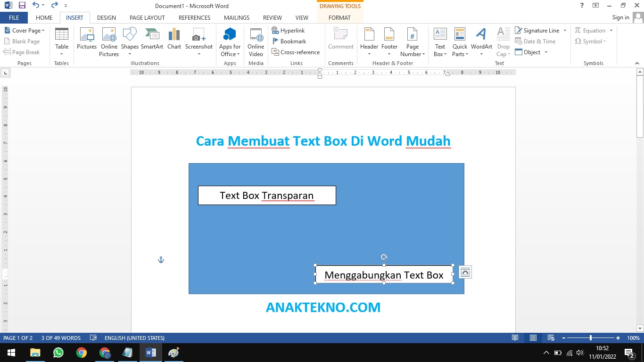Open Page Number options
Image resolution: width=644 pixels, height=362 pixels.
413,42
